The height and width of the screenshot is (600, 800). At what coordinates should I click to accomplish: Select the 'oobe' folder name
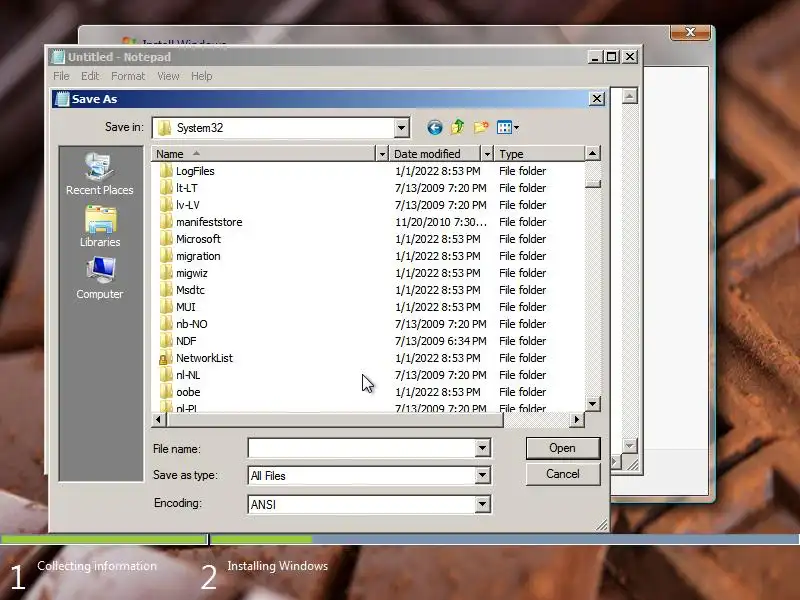point(188,392)
